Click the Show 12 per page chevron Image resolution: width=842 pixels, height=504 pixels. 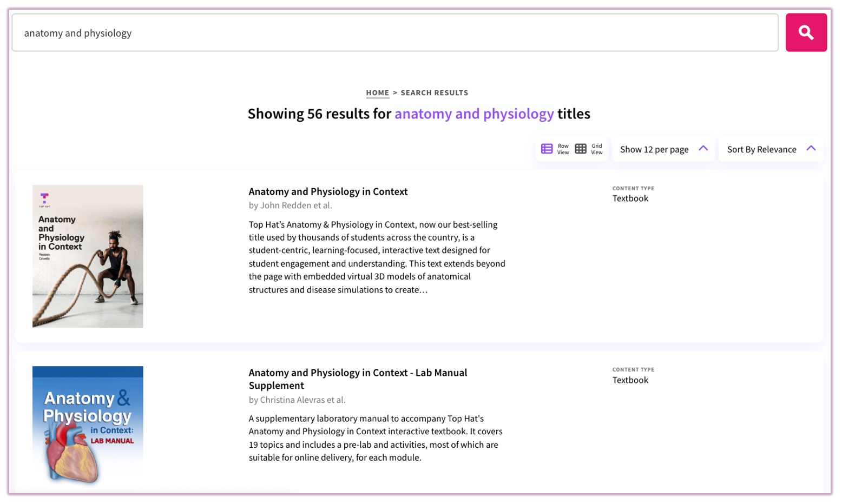(703, 149)
